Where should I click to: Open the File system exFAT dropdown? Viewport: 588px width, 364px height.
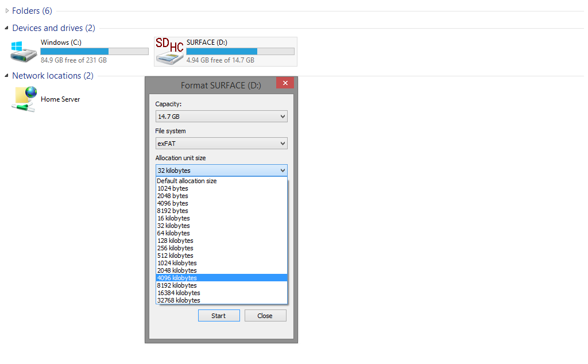click(x=221, y=143)
